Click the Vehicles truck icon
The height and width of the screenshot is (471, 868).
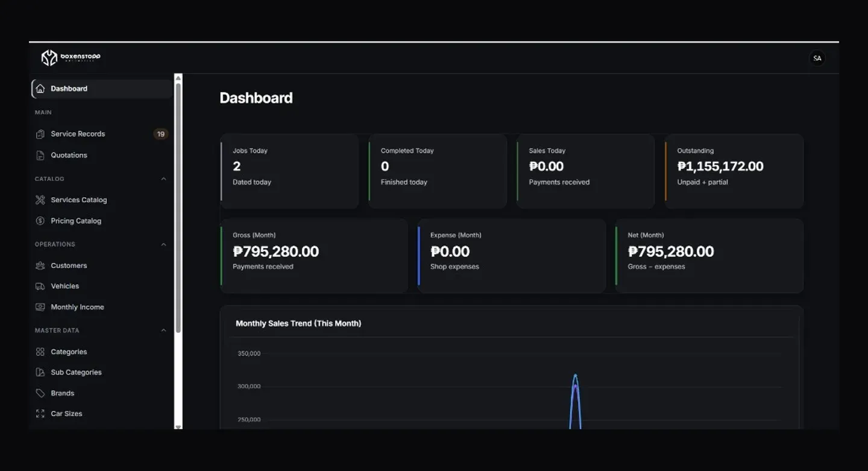click(x=40, y=286)
